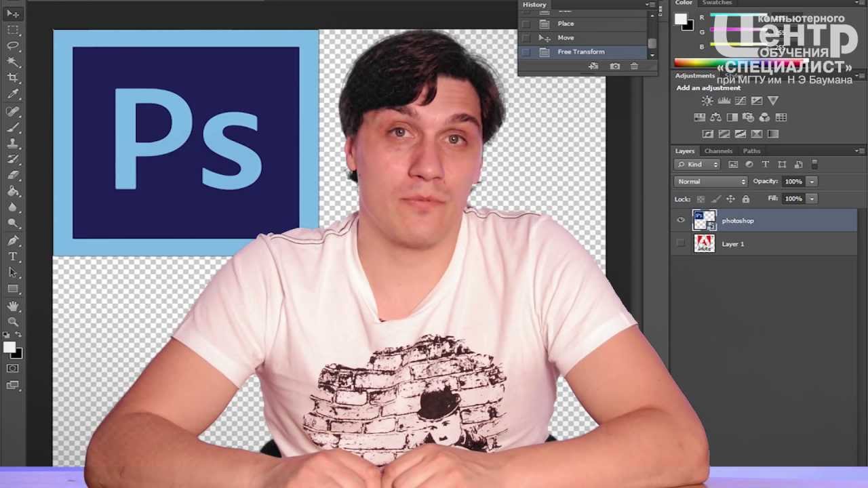Toggle lock transparent pixels
868x488 pixels.
[701, 199]
